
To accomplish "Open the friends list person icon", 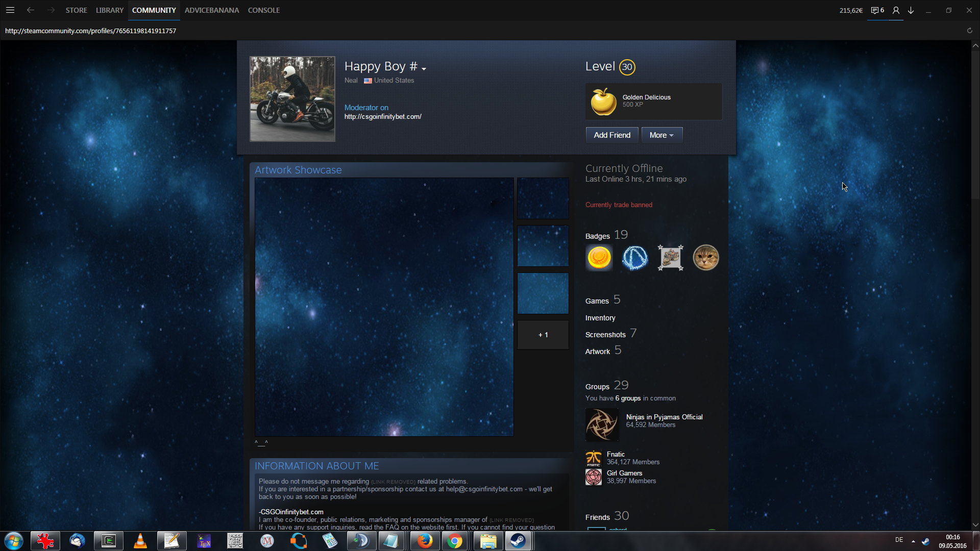I will click(x=896, y=10).
